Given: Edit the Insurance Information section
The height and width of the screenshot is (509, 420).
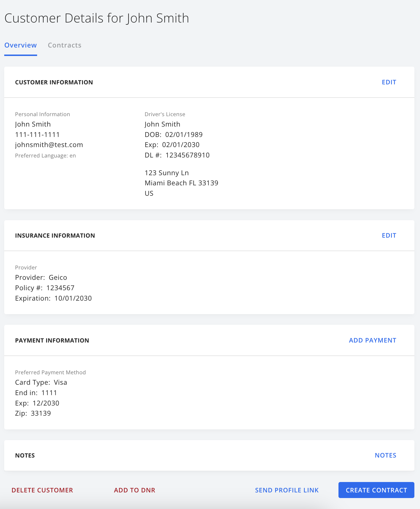Looking at the screenshot, I should (389, 236).
